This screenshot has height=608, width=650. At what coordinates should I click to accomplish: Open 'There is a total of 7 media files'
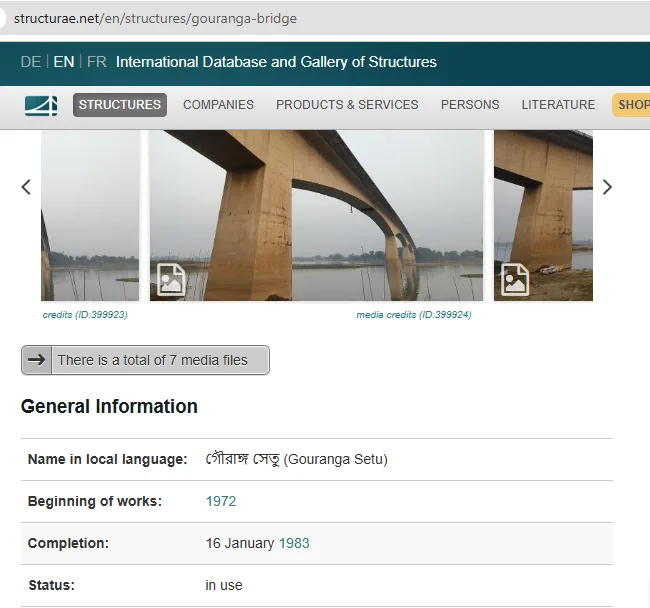click(x=146, y=360)
